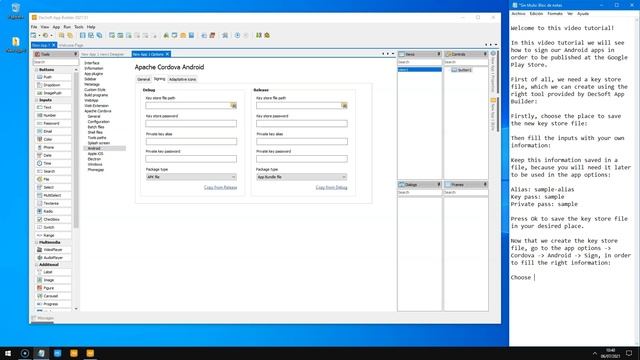Image resolution: width=640 pixels, height=360 pixels.
Task: Toggle pin on the Frames panel header
Action: 485,185
